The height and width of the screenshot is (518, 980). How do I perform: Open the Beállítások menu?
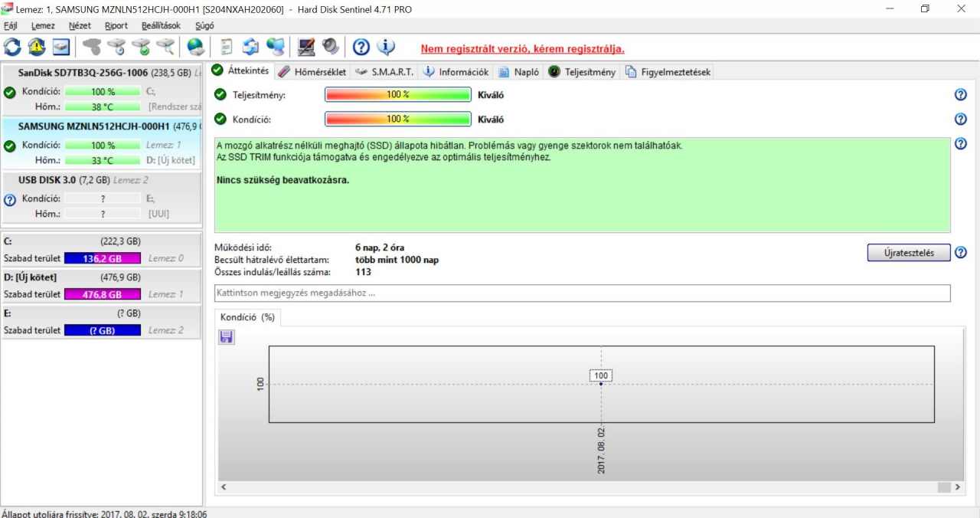(161, 25)
